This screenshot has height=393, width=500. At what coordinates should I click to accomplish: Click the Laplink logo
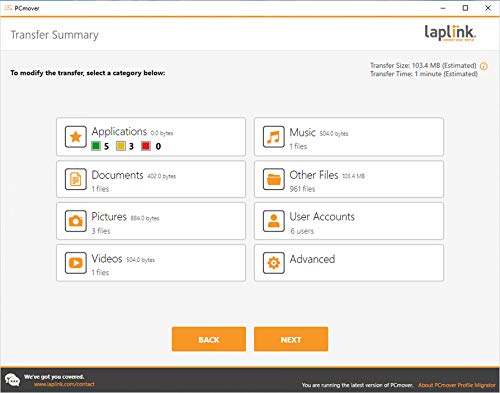(x=450, y=33)
